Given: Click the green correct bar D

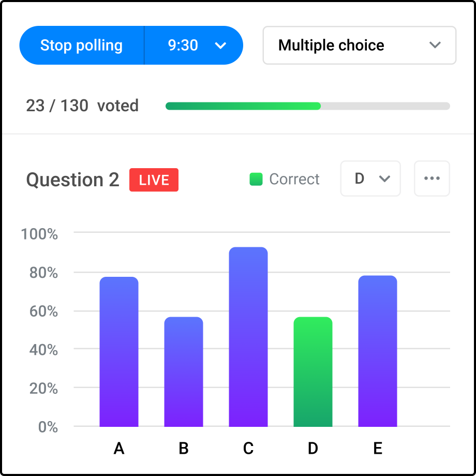Looking at the screenshot, I should tap(313, 371).
